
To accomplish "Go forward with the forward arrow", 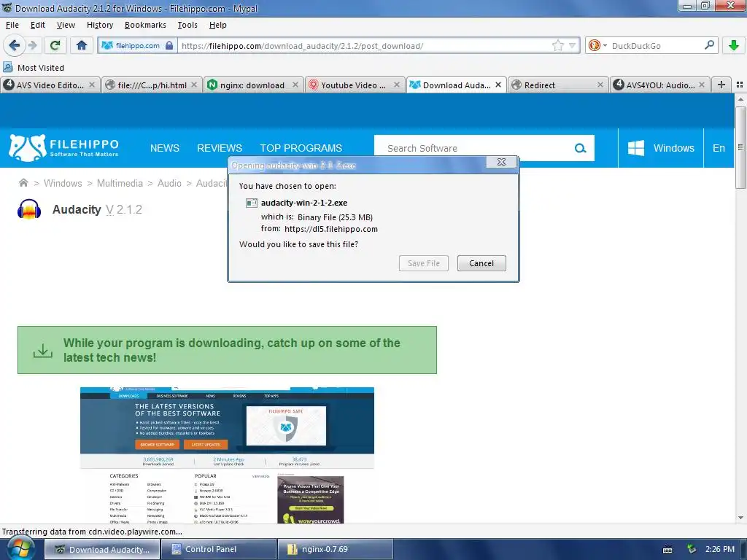I will [x=32, y=45].
